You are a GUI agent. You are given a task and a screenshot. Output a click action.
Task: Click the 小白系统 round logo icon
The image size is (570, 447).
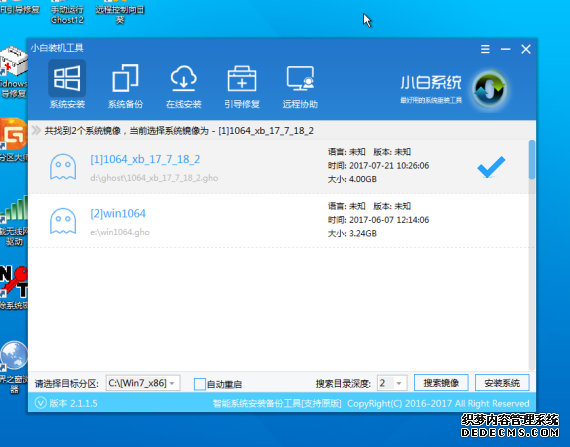tap(489, 89)
